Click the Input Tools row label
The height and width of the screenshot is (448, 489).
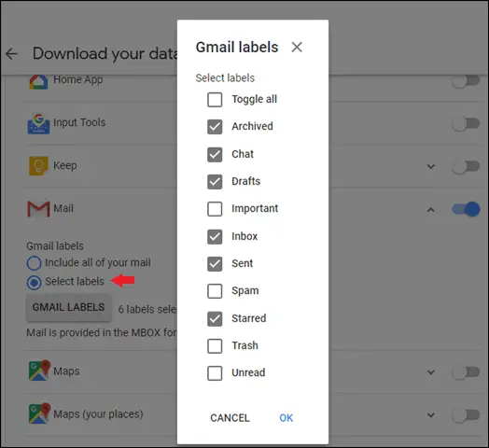[79, 122]
